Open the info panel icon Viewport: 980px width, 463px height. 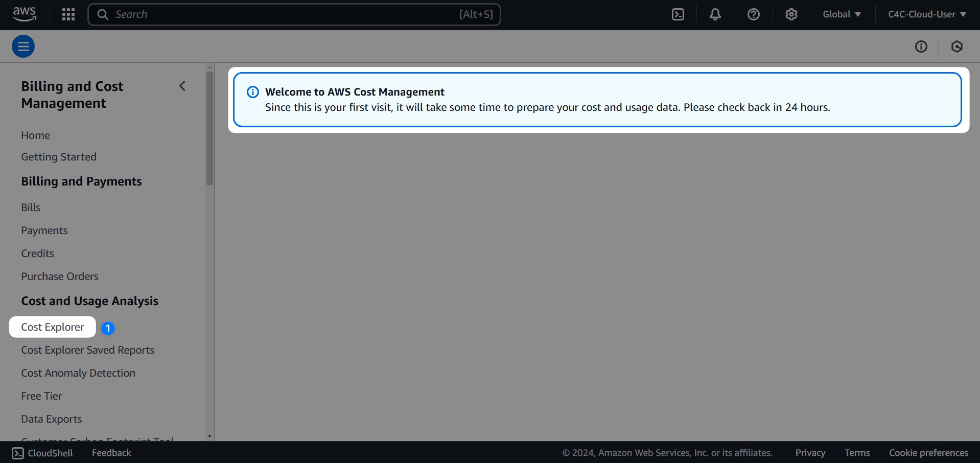921,47
